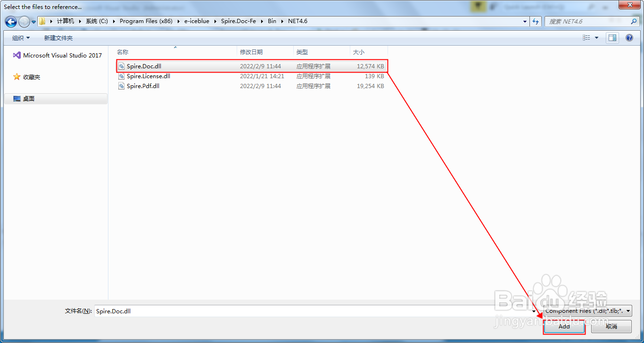Click the Forward navigation arrow
Image resolution: width=644 pixels, height=343 pixels.
(x=24, y=22)
